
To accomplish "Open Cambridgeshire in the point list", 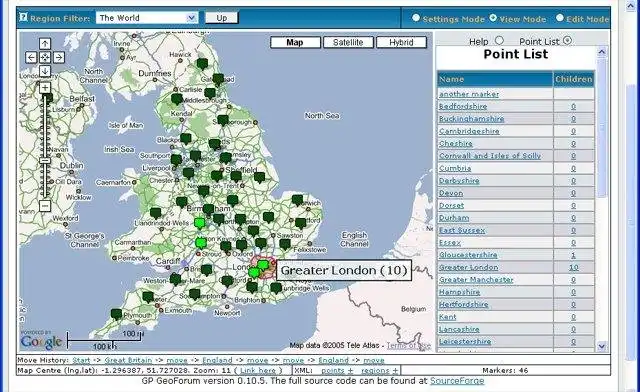I will [469, 131].
